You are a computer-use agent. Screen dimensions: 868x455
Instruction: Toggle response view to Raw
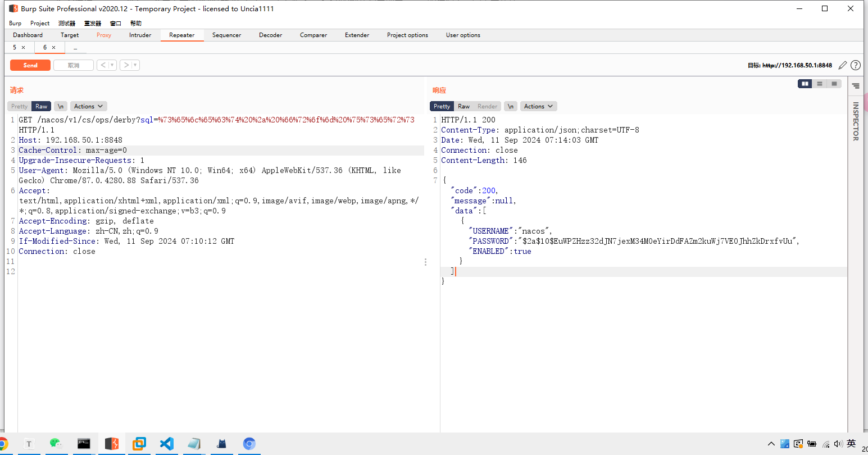[463, 106]
